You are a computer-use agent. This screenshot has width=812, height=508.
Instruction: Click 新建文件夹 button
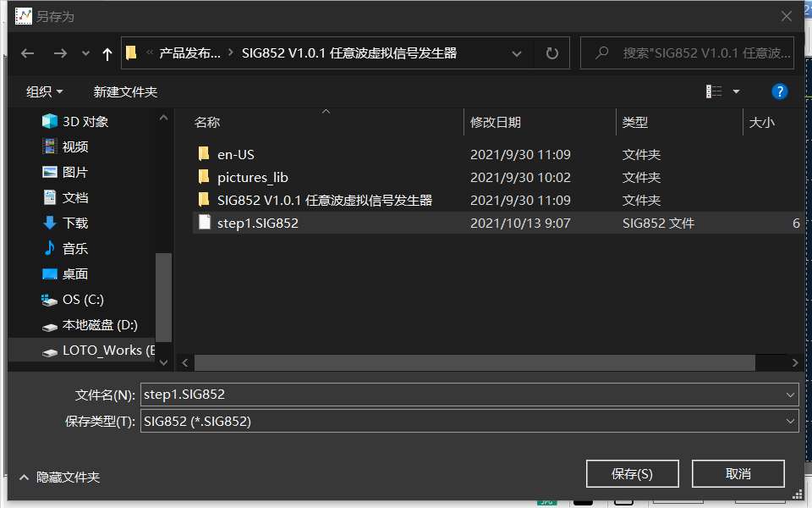[125, 91]
